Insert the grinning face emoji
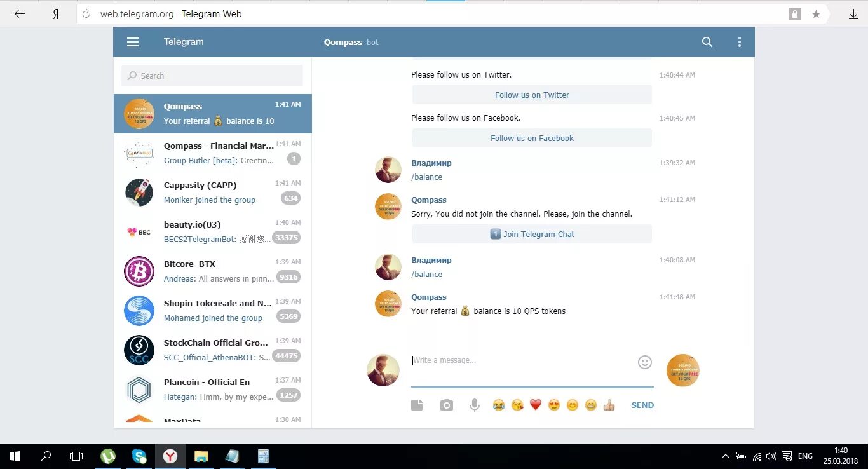 [x=591, y=405]
